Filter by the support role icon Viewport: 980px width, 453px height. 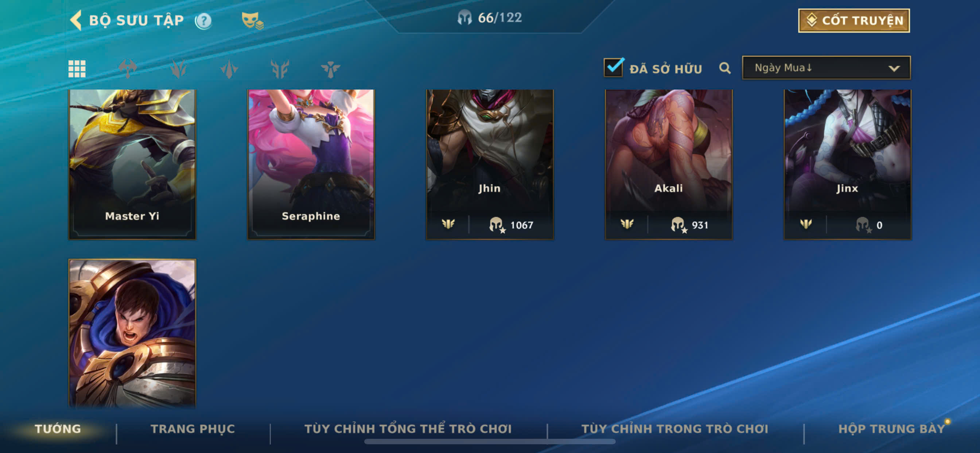coord(330,69)
